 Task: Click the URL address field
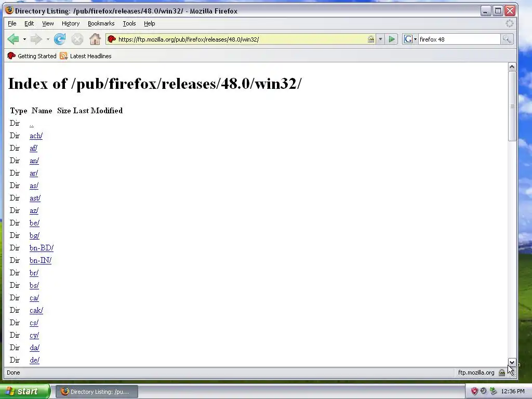tap(242, 39)
